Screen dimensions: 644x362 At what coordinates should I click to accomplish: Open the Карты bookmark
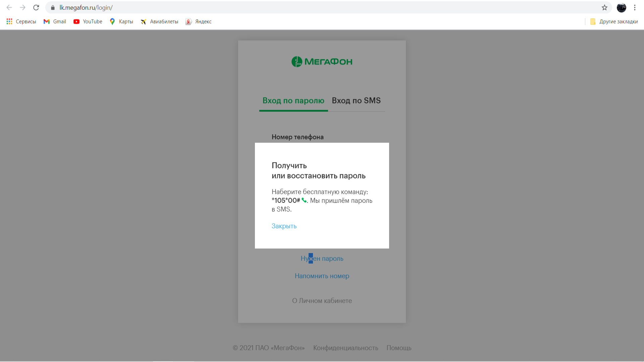tap(121, 21)
